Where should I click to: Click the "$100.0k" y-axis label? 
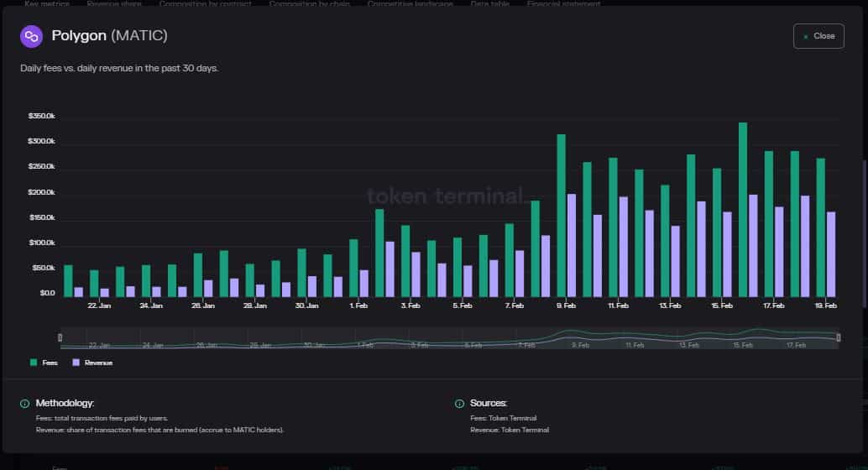coord(41,243)
